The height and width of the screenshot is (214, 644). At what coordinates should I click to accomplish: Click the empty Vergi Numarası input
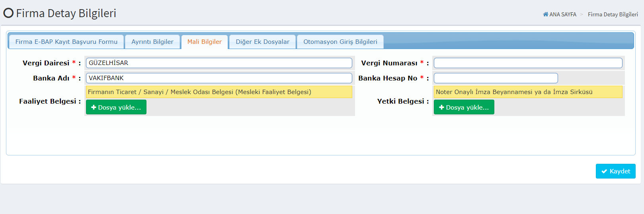click(528, 63)
